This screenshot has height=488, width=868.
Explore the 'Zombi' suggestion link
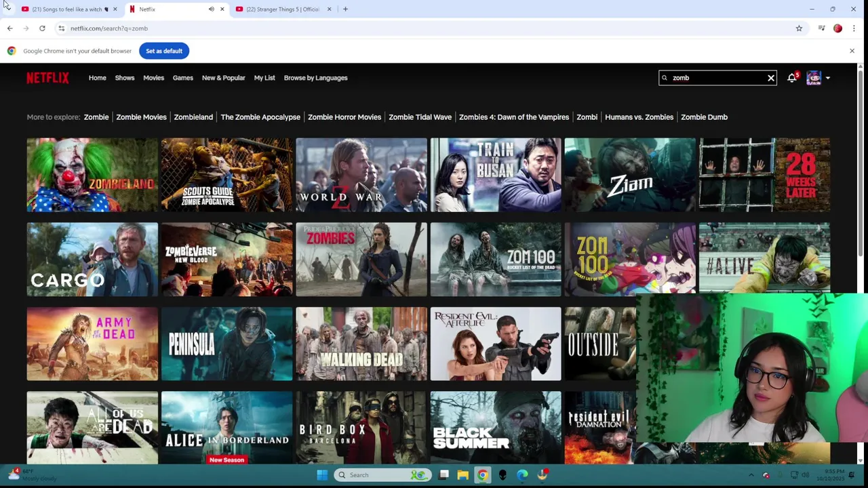click(587, 117)
